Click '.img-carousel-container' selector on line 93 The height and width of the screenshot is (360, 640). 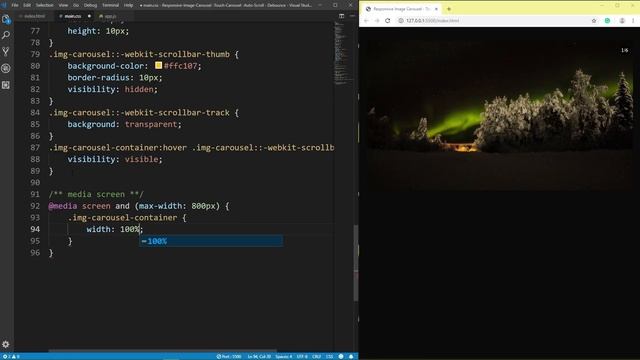coord(122,218)
